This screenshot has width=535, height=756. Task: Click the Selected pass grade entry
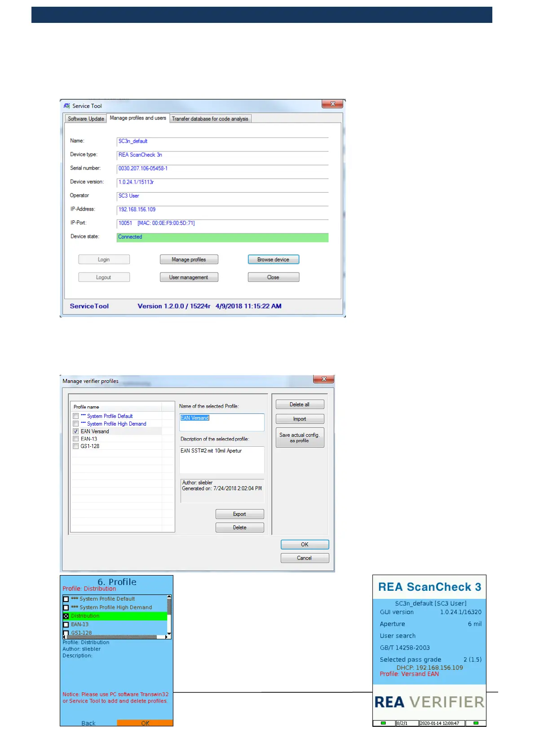pos(430,659)
